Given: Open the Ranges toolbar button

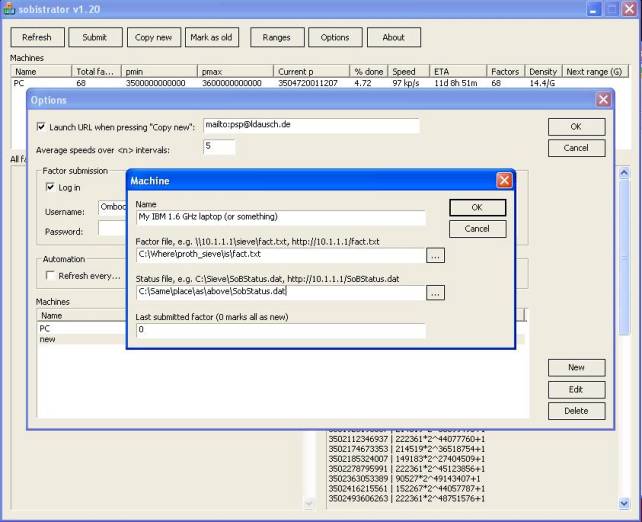Looking at the screenshot, I should (x=277, y=38).
